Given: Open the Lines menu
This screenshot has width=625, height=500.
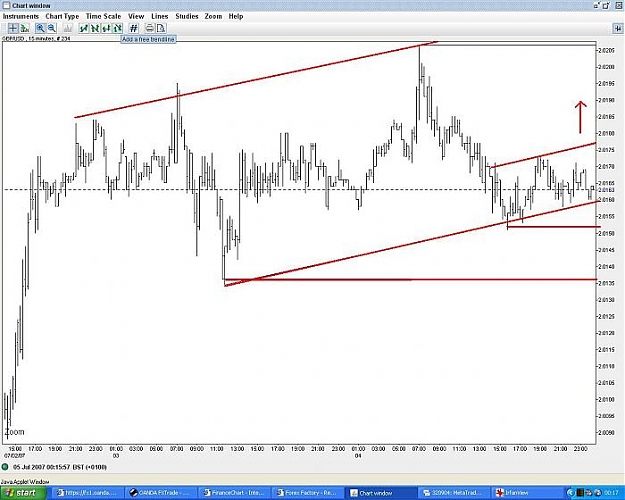Looking at the screenshot, I should click(x=160, y=16).
